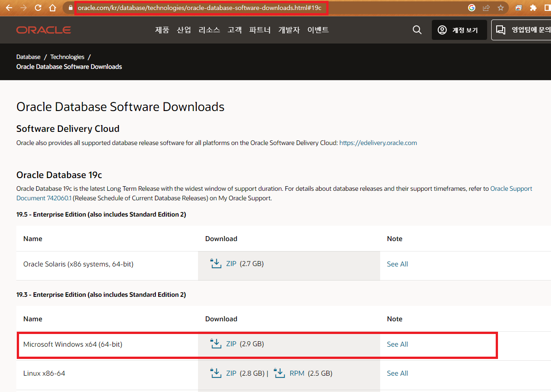551x392 pixels.
Task: Open the 제품 menu
Action: [x=162, y=30]
